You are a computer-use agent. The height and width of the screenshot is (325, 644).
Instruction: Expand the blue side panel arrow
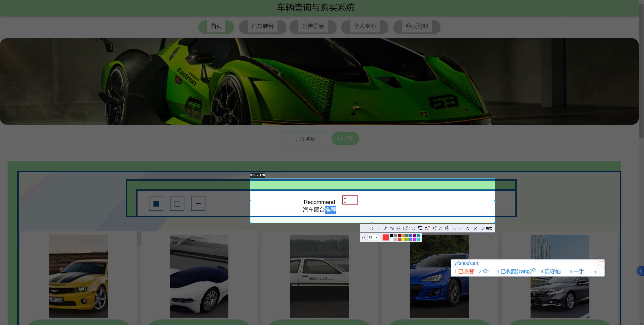tap(640, 271)
